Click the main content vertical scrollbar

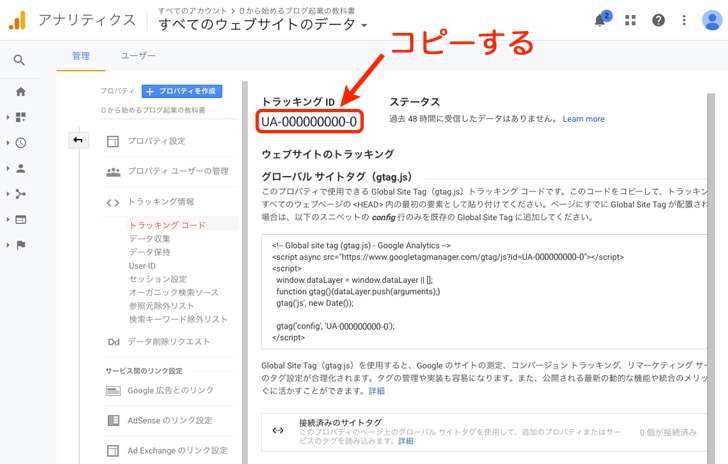pyautogui.click(x=711, y=278)
